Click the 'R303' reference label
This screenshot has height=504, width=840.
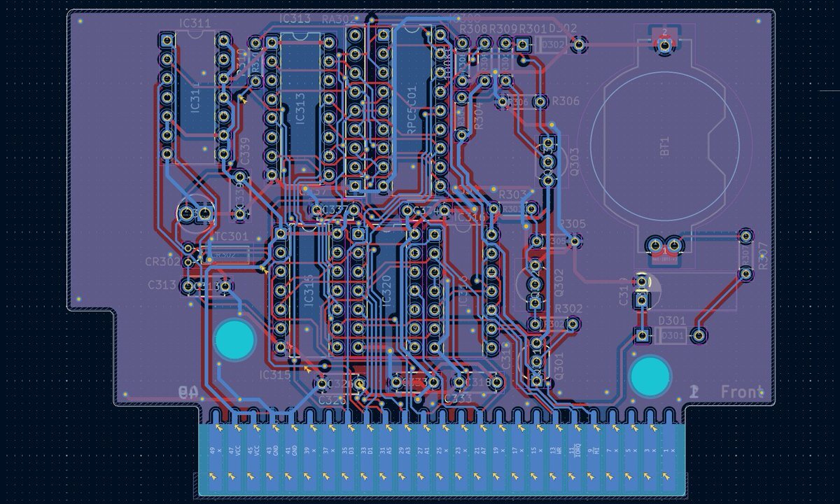[512, 194]
